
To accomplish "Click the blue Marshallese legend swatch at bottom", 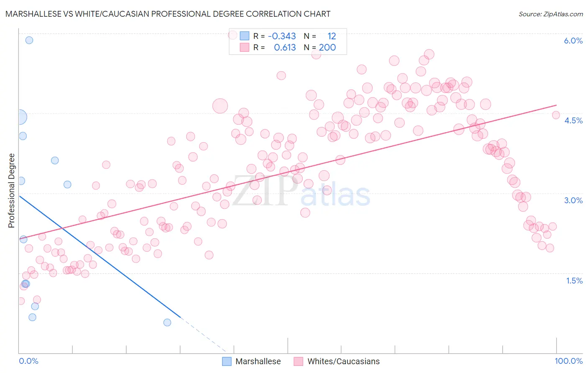I will pyautogui.click(x=227, y=361).
